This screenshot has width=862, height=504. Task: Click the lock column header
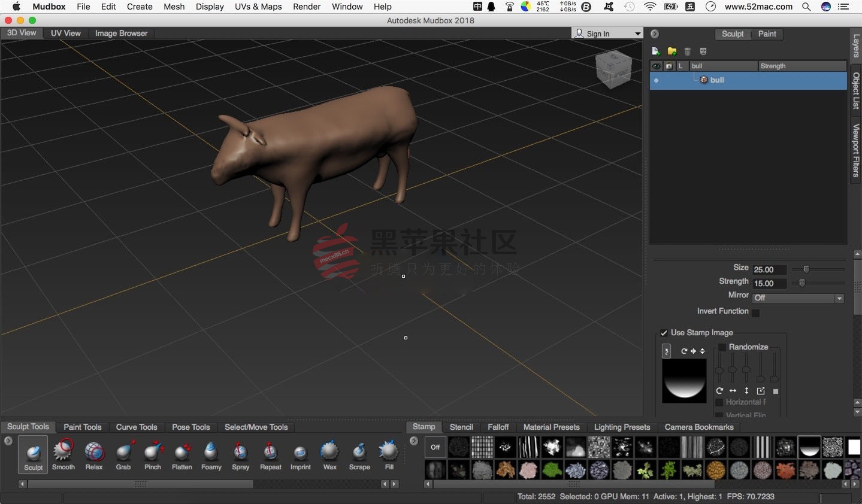[669, 66]
